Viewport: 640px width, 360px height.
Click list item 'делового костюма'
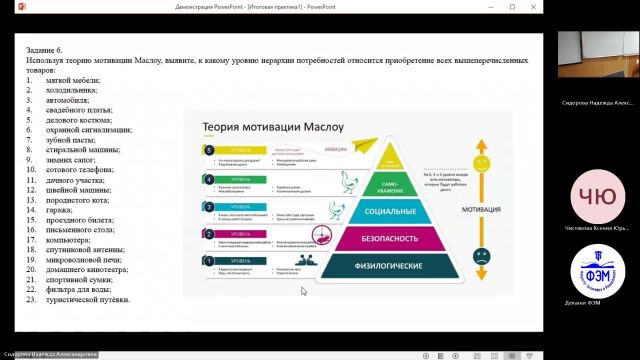pyautogui.click(x=79, y=120)
